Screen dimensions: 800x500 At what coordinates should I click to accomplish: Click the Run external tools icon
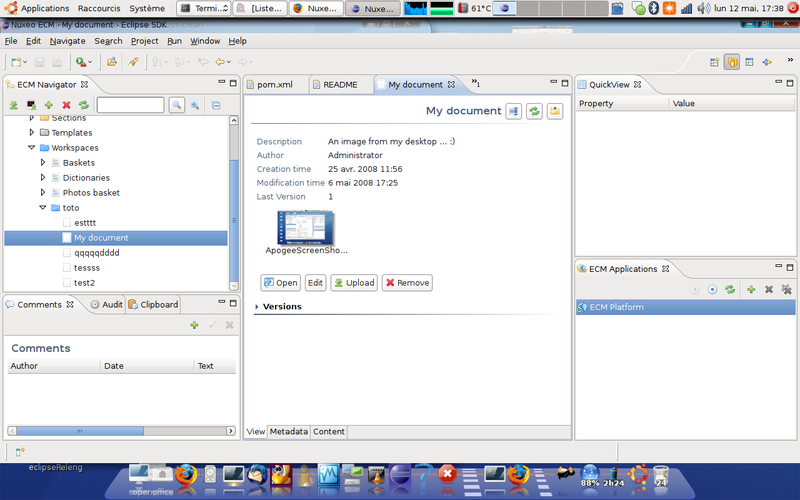(81, 62)
